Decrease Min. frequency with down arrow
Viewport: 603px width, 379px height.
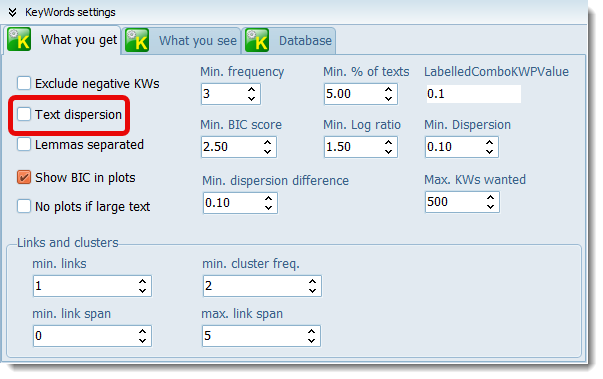pos(252,99)
